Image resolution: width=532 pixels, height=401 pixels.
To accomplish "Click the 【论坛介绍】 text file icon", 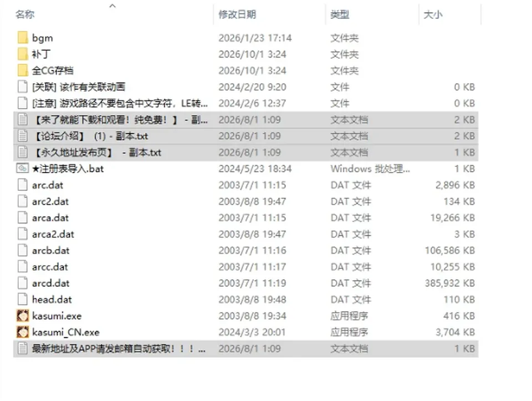I will (23, 136).
